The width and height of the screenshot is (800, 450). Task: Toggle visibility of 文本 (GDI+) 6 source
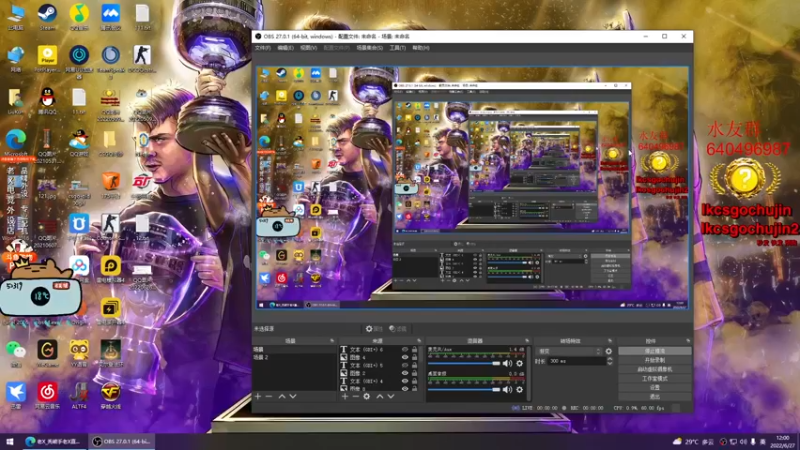click(405, 349)
